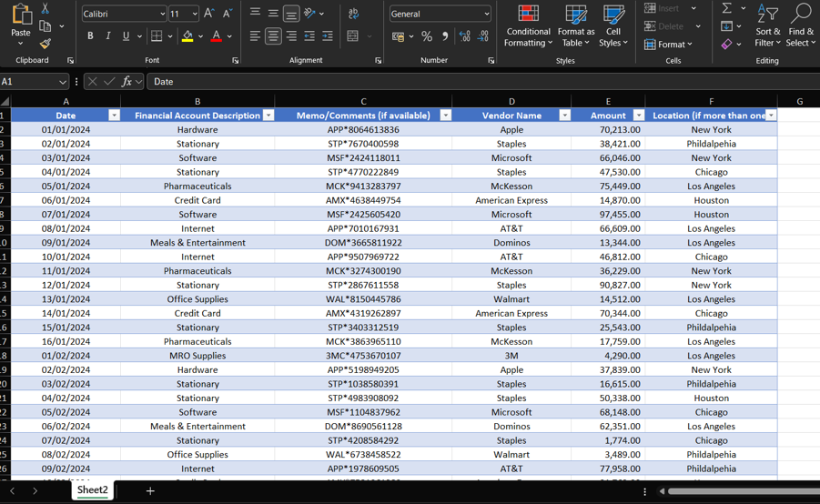
Task: Click the Fill down-arrow icon in Editing
Action: (726, 26)
